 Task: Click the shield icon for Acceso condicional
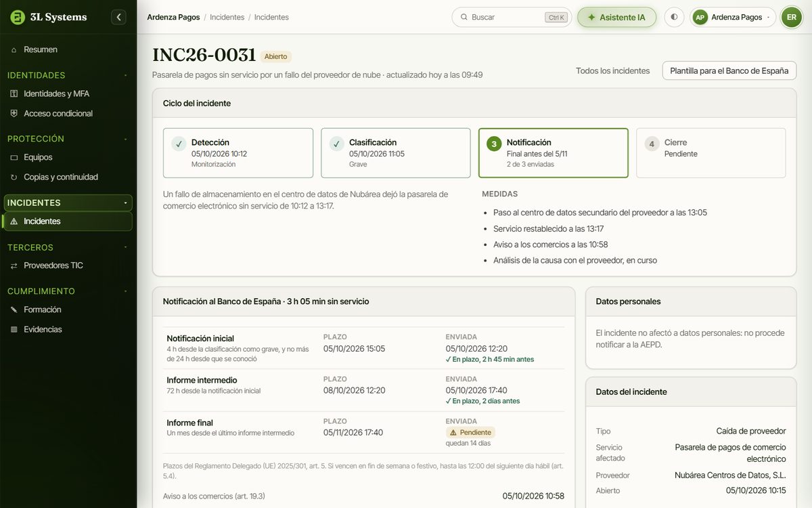pyautogui.click(x=14, y=113)
